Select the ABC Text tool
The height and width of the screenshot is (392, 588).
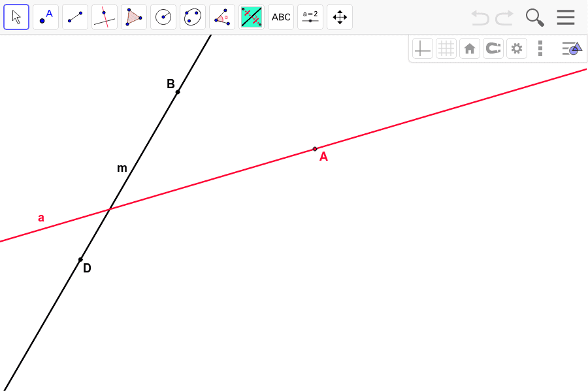tap(281, 17)
